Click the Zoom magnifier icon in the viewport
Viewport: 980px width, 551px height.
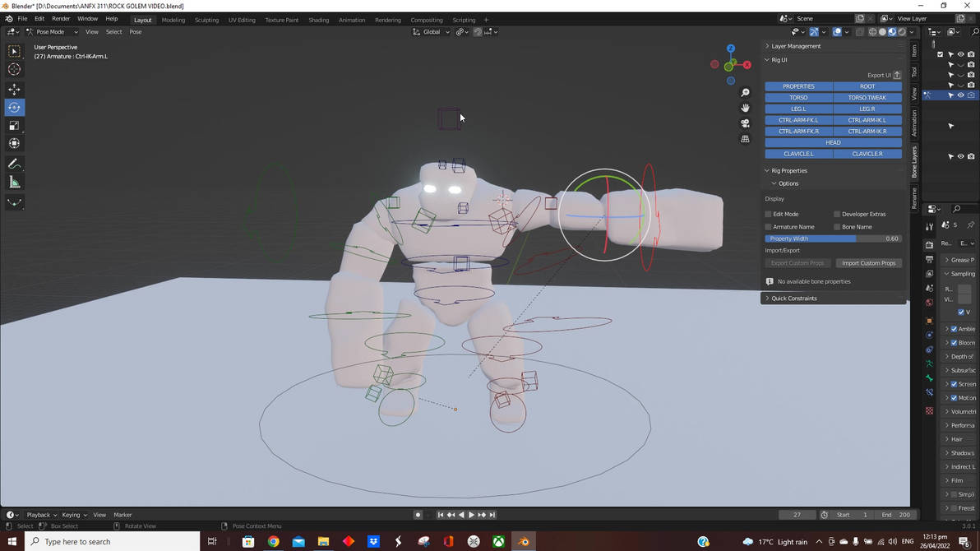pos(745,92)
